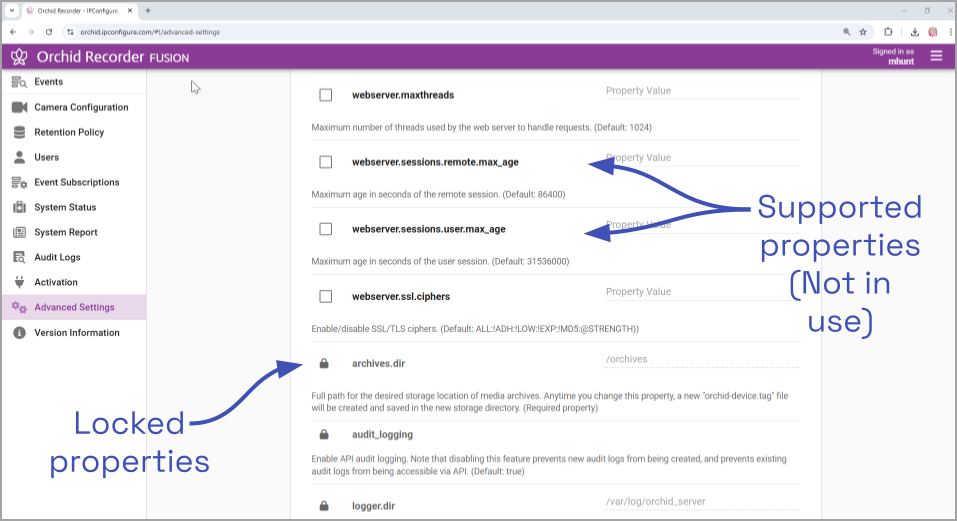
Task: Open System Status page
Action: pos(73,207)
